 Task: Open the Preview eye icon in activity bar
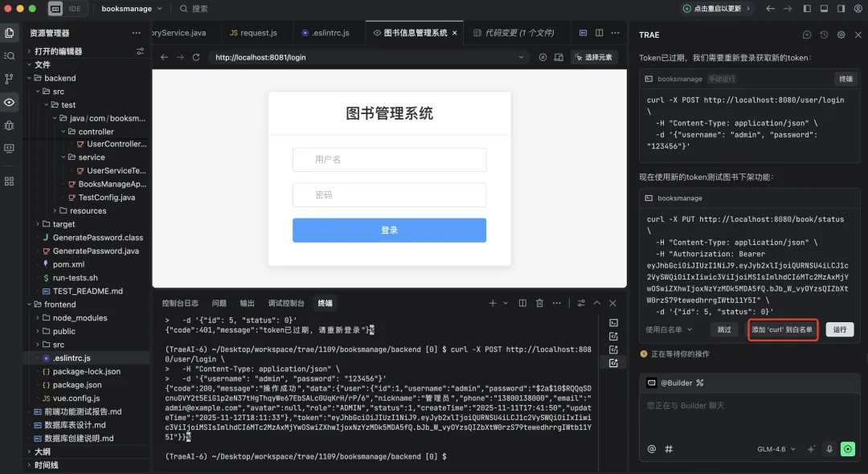click(x=10, y=102)
